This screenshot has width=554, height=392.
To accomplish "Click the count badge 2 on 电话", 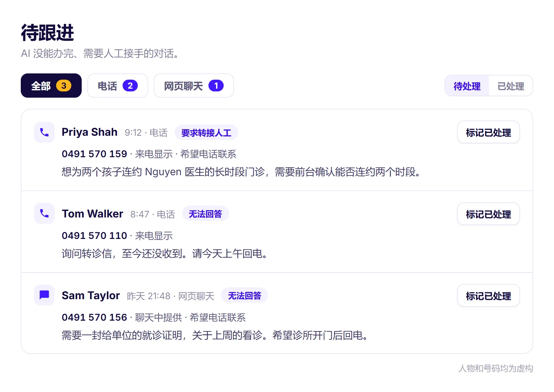I will (130, 86).
